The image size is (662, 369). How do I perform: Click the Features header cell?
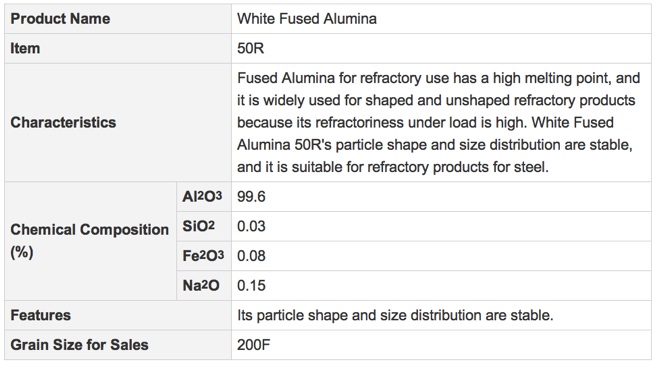[118, 315]
